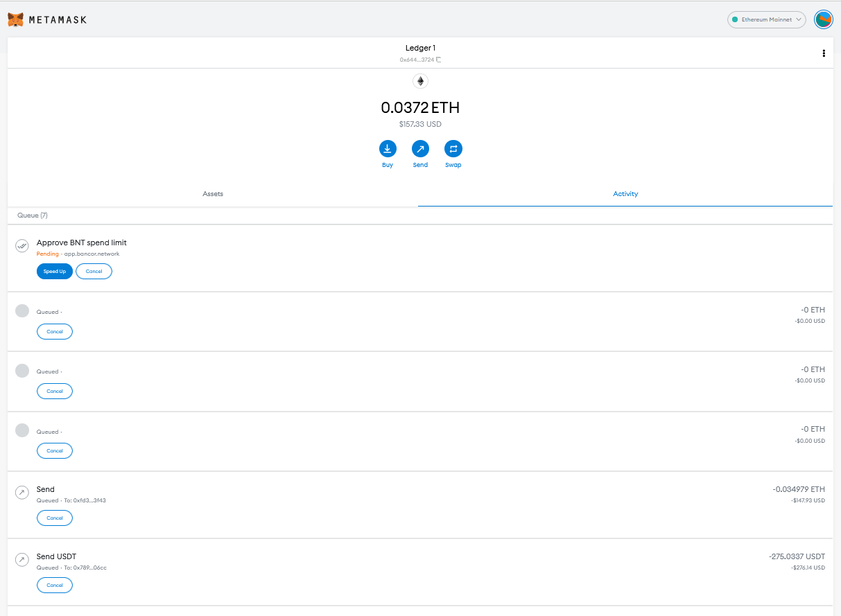This screenshot has height=616, width=841.
Task: Cancel the queued Send USDT transaction
Action: tap(55, 585)
